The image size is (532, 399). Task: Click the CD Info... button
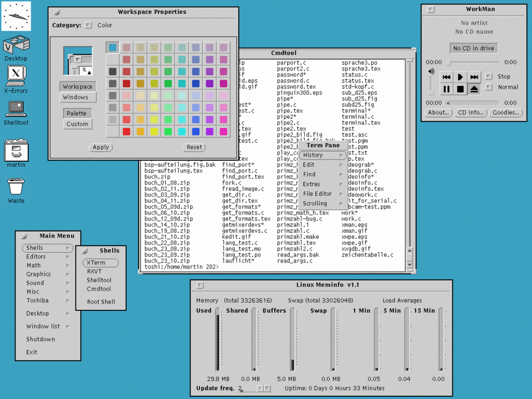click(470, 112)
